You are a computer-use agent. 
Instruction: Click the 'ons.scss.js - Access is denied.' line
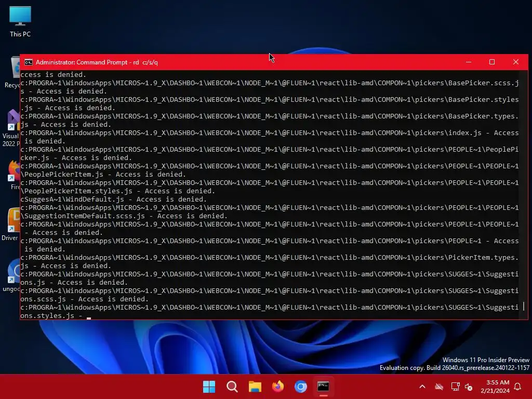85,299
